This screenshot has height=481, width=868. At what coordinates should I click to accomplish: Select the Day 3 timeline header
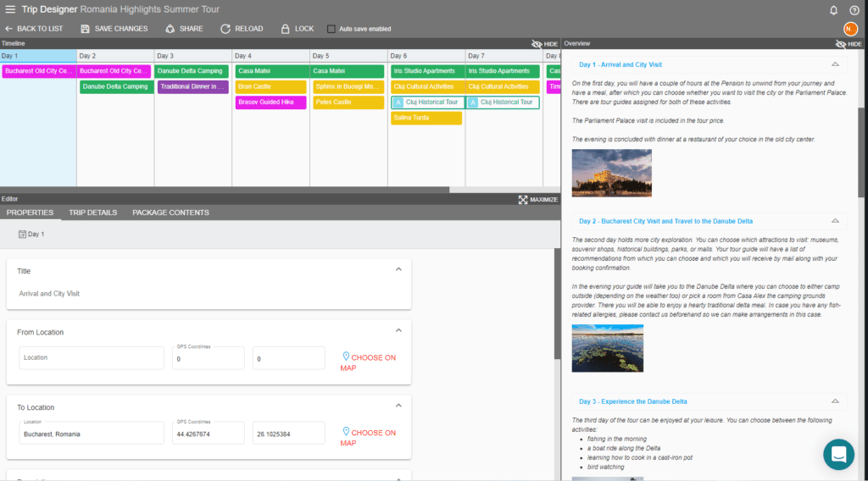tap(193, 56)
